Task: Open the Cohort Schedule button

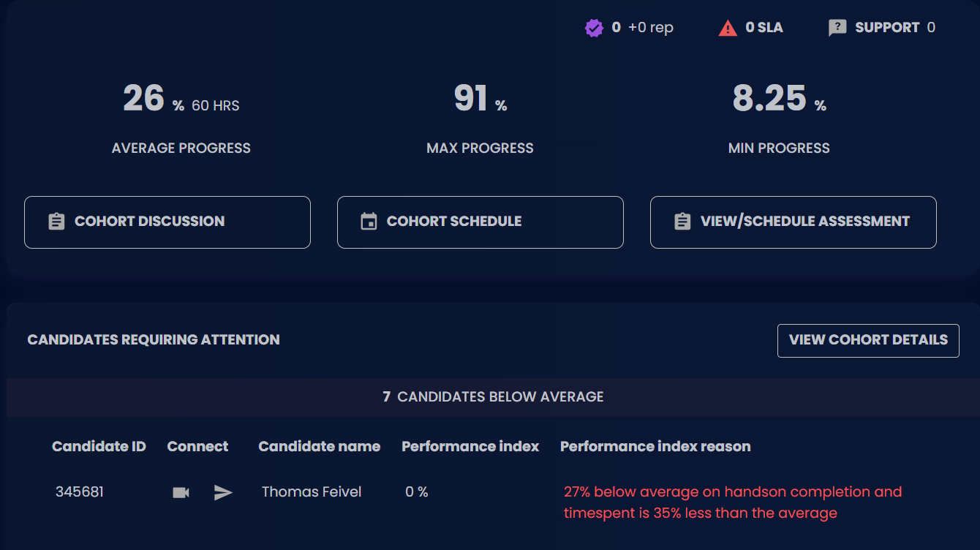Action: coord(480,222)
